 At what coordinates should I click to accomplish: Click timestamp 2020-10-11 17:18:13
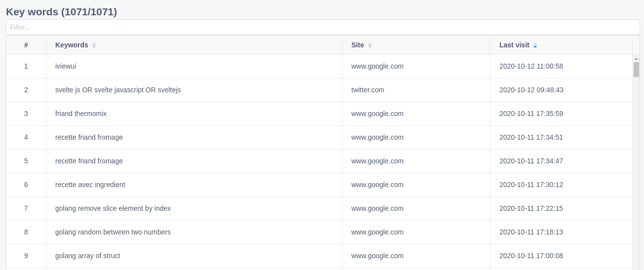pos(531,232)
